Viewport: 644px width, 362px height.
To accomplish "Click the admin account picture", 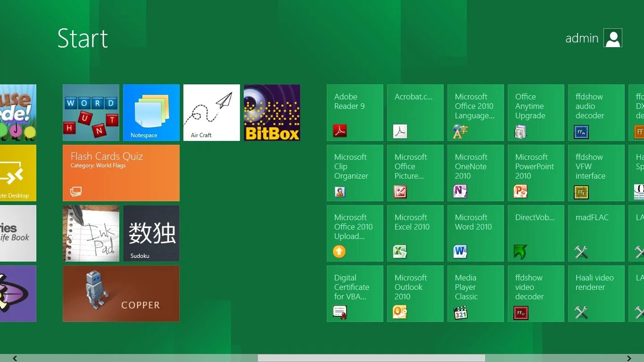I will (x=613, y=38).
